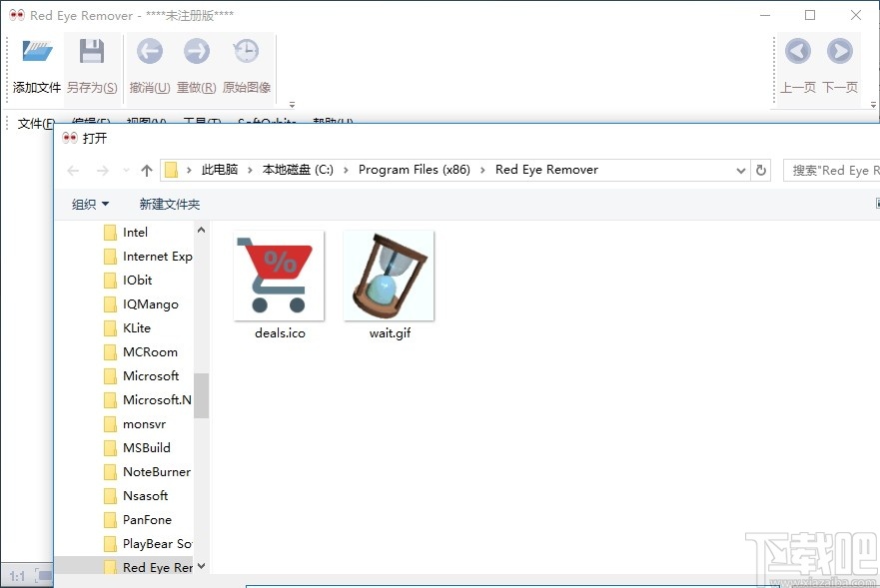Select the MSBuild folder in the tree

tap(137, 447)
